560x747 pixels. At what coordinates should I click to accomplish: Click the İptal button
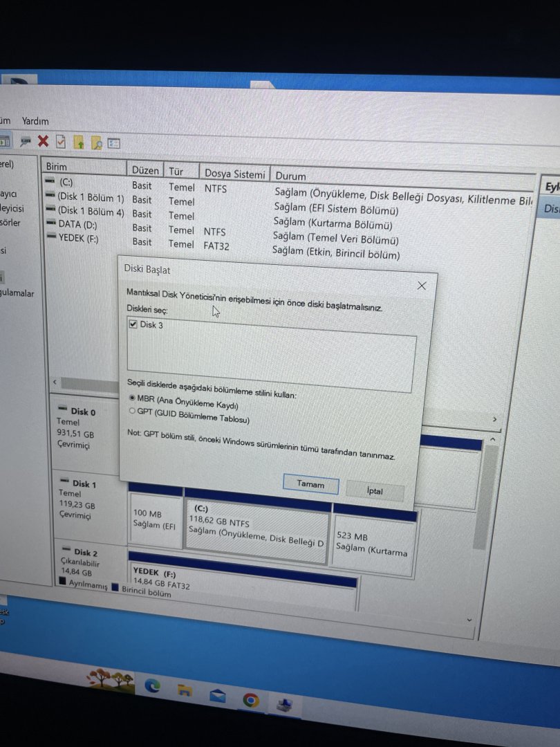(375, 490)
